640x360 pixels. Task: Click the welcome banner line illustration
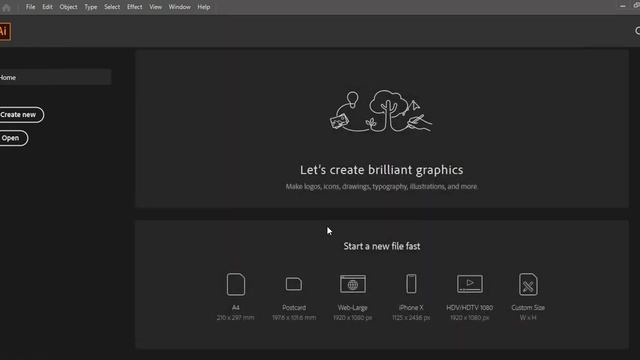point(381,111)
